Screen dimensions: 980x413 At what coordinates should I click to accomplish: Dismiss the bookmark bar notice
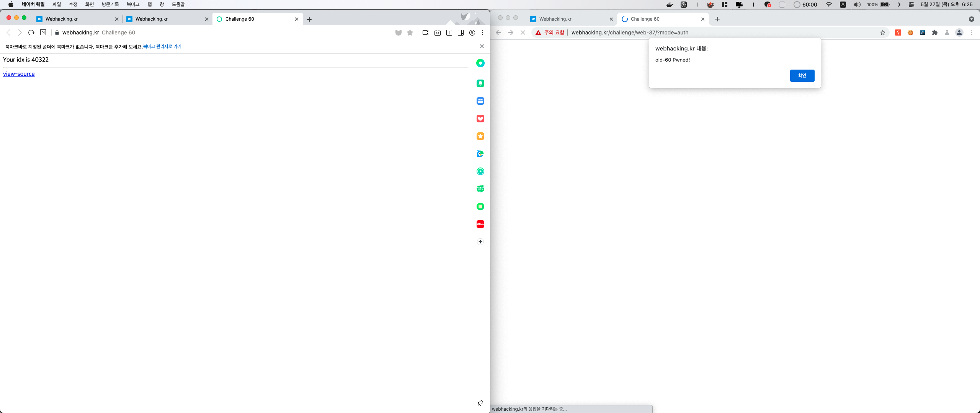pos(482,46)
